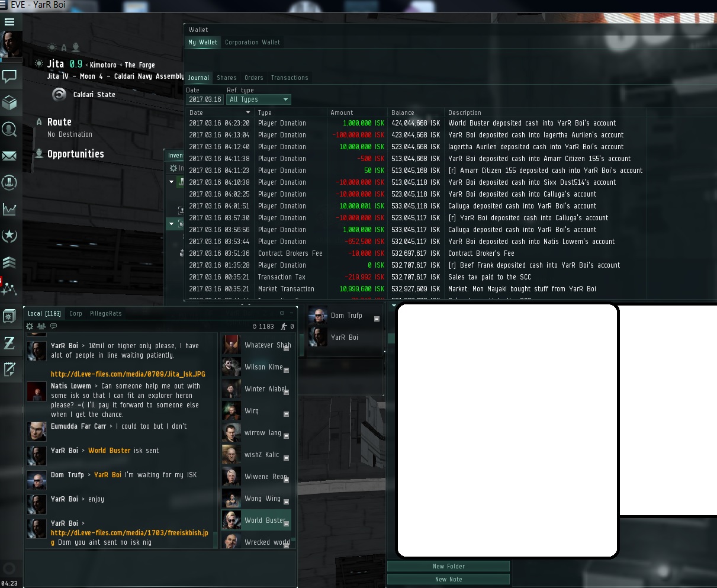717x588 pixels.
Task: Open the Transactions tab in Wallet
Action: pyautogui.click(x=290, y=78)
